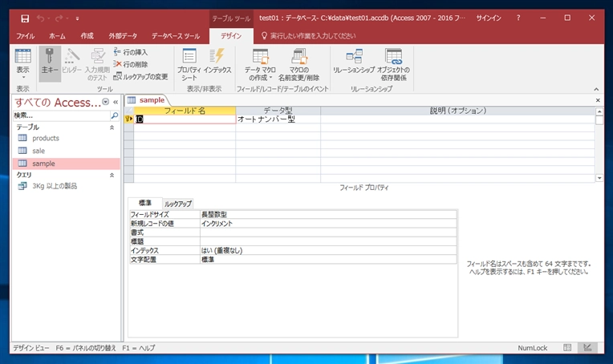Click the 標題 property field
Viewport: 613px width, 364px height.
[328, 241]
